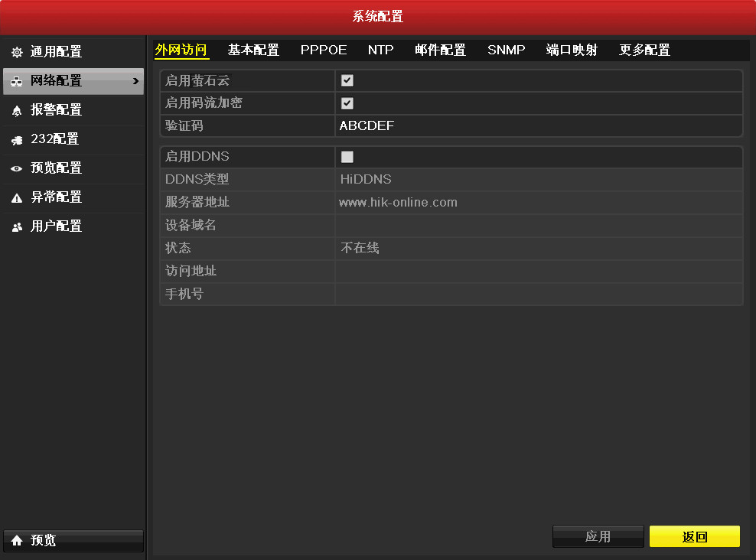
Task: Expand the 网络配置 chevron arrow
Action: coord(135,81)
